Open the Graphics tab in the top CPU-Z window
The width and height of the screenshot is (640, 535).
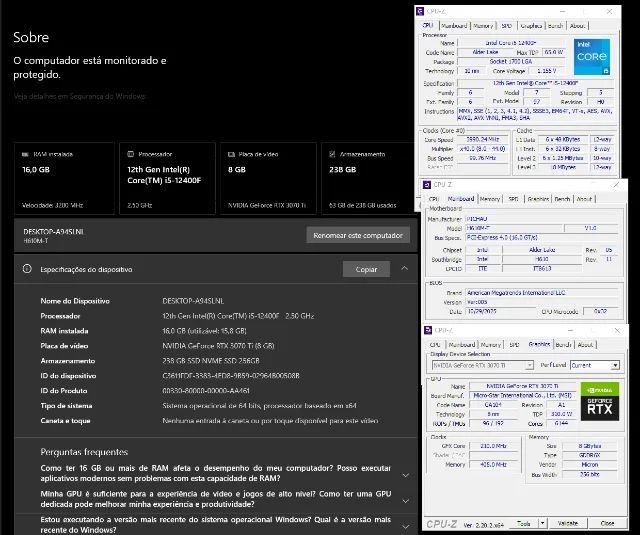tap(531, 26)
